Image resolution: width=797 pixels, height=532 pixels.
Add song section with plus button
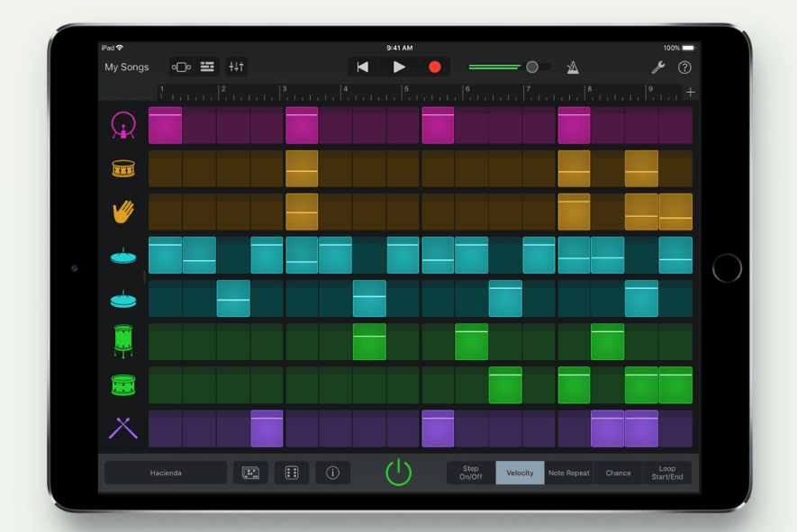tap(690, 92)
